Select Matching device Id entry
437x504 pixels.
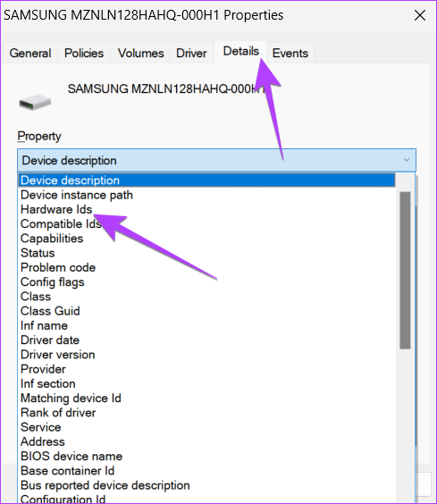coord(71,399)
